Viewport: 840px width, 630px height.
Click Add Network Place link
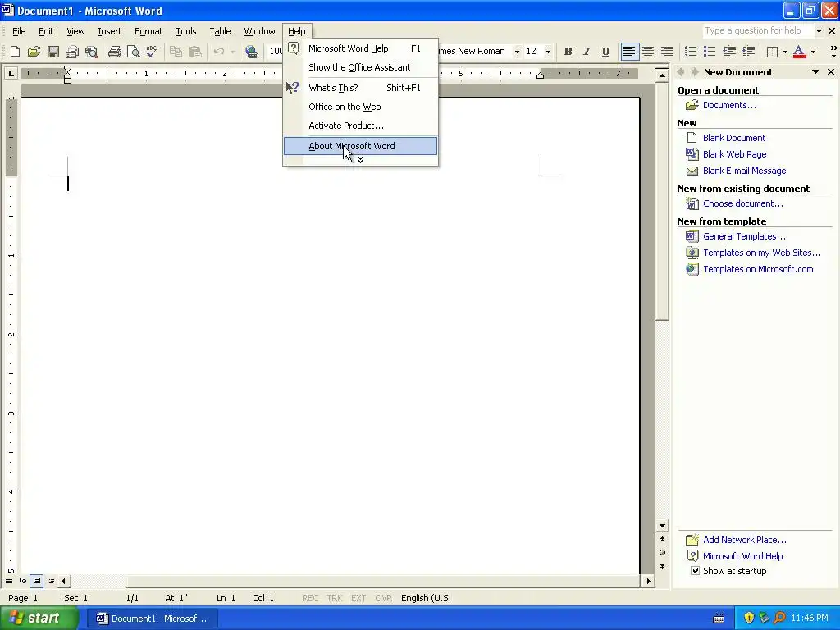(x=745, y=540)
